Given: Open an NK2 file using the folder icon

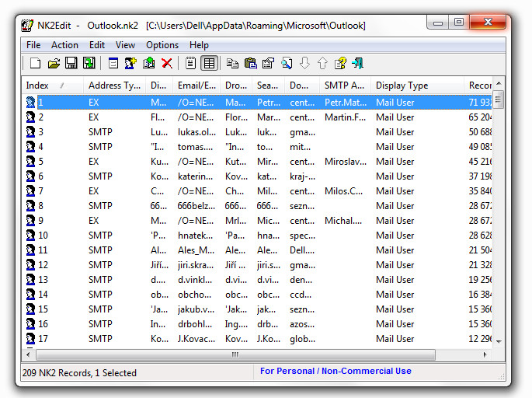Looking at the screenshot, I should [54, 63].
